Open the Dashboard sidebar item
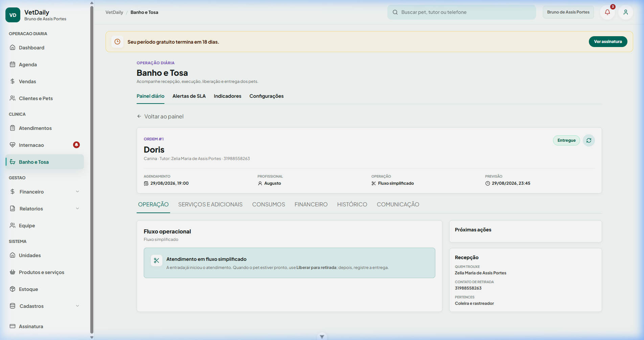The height and width of the screenshot is (340, 644). tap(45, 48)
